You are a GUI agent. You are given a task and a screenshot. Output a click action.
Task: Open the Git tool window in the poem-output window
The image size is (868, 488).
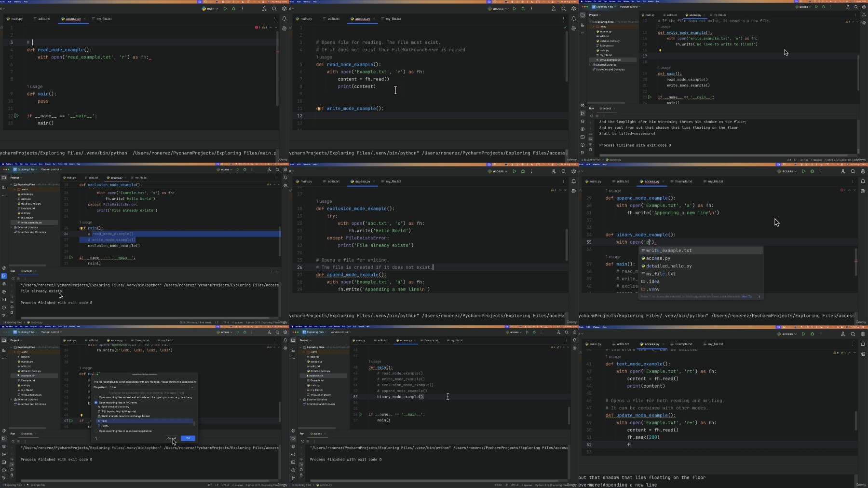(x=583, y=153)
